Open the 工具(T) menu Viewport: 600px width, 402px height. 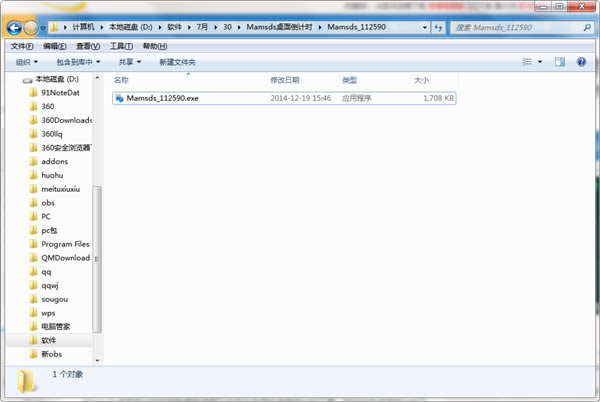click(121, 46)
